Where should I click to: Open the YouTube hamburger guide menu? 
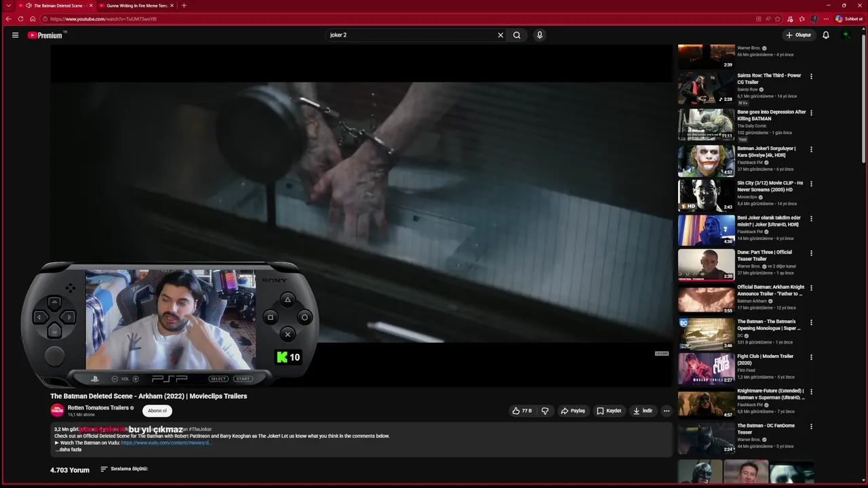click(15, 35)
